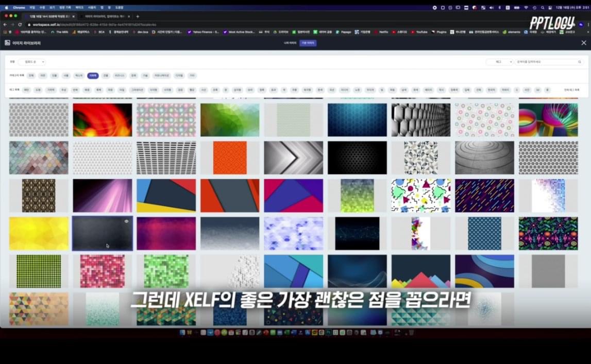Reload the page with refresh icon
The image size is (591, 364).
[20, 25]
